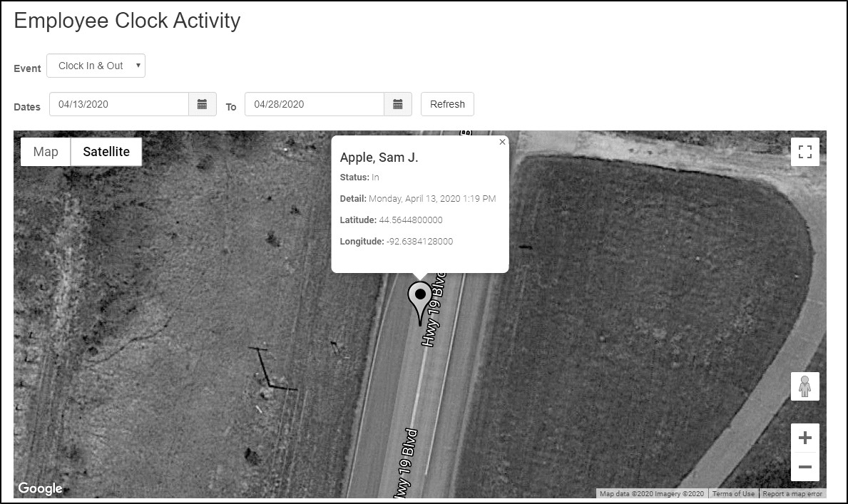Toggle fullscreen map view
The width and height of the screenshot is (848, 504).
[804, 152]
